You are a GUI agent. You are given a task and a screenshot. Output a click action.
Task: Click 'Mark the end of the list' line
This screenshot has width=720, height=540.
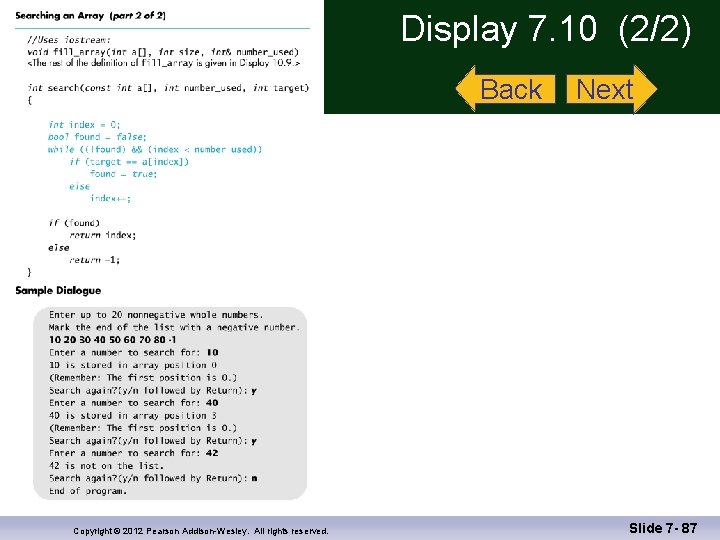(174, 327)
